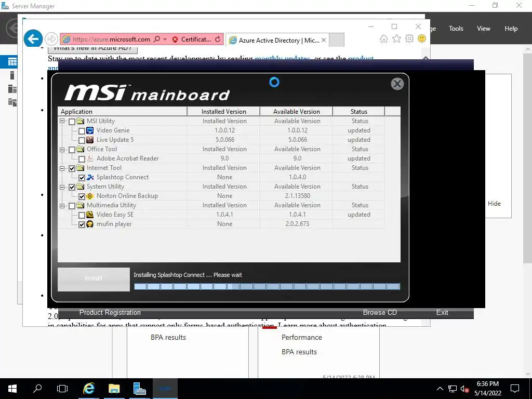532x399 pixels.
Task: Click the Video Easy SE icon
Action: tap(90, 215)
